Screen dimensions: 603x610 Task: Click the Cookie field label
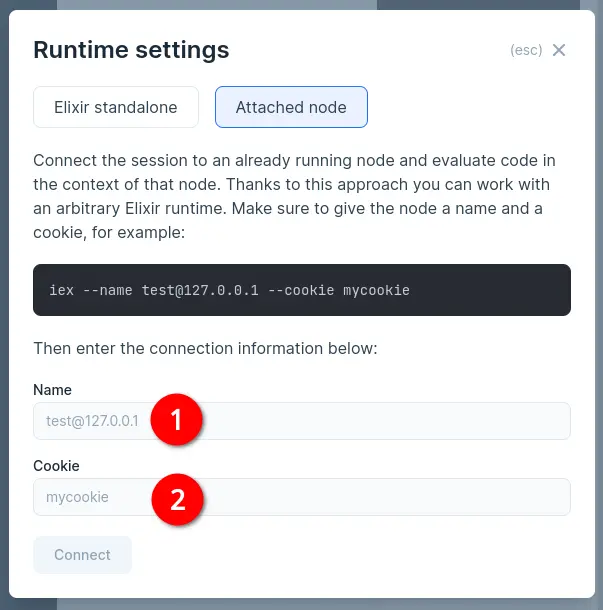[56, 466]
